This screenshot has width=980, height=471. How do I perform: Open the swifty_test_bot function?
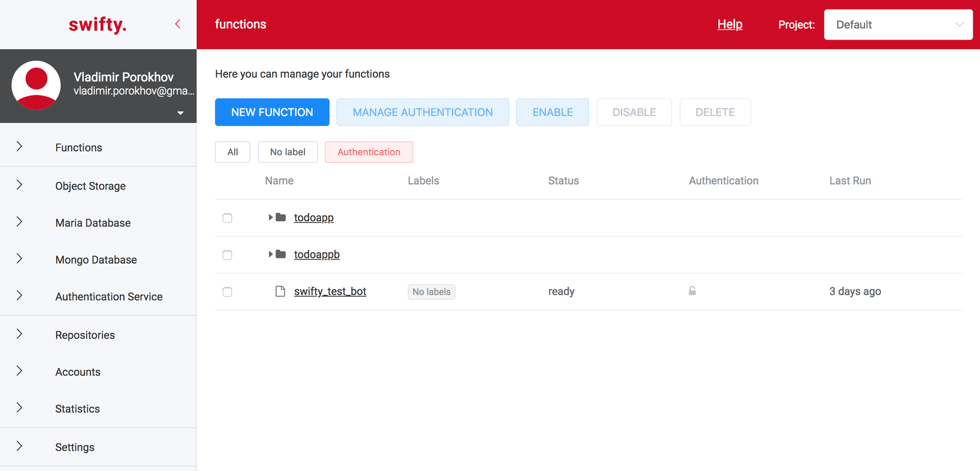pyautogui.click(x=330, y=291)
